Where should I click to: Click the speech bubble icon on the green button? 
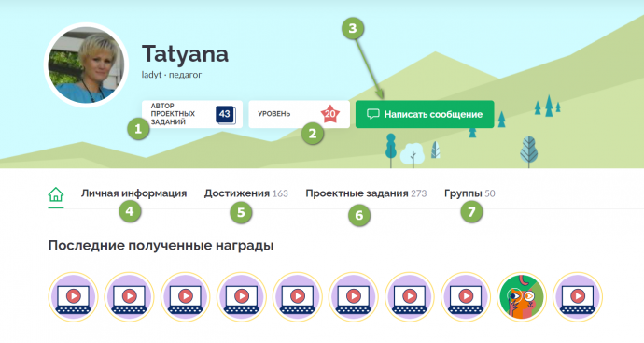tap(373, 114)
